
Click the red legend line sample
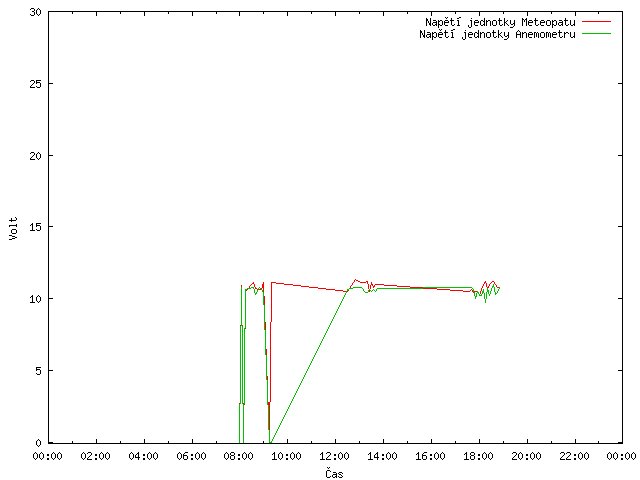pos(596,22)
